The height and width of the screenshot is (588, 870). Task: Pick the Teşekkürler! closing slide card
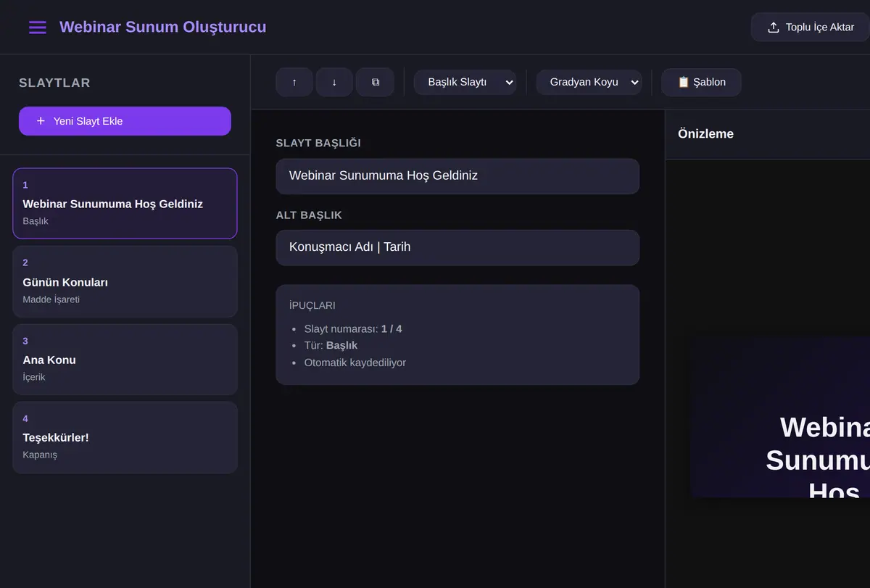(x=125, y=437)
